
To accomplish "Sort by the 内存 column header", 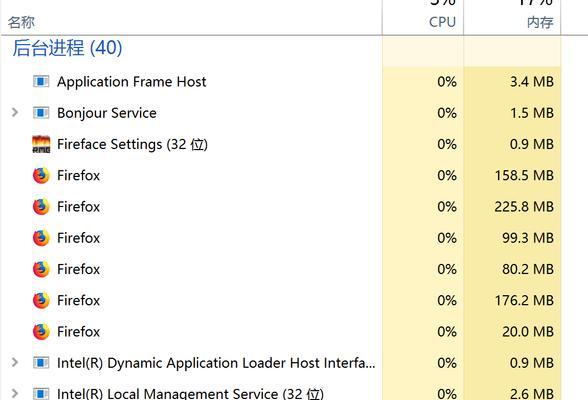I will 540,22.
